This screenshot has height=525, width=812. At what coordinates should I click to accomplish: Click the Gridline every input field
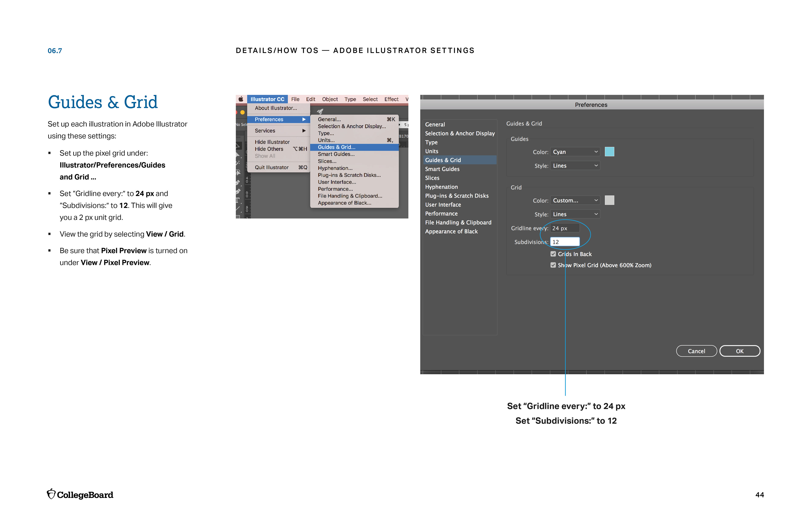click(x=565, y=228)
